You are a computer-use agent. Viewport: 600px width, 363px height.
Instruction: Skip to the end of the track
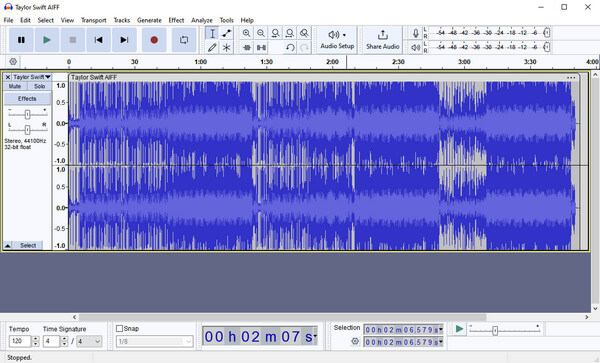pyautogui.click(x=124, y=40)
